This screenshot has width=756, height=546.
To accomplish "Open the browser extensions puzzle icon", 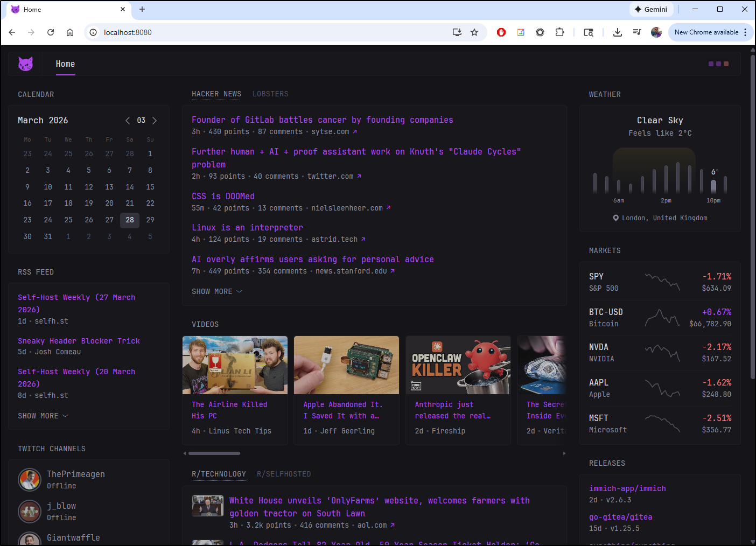I will click(x=559, y=32).
